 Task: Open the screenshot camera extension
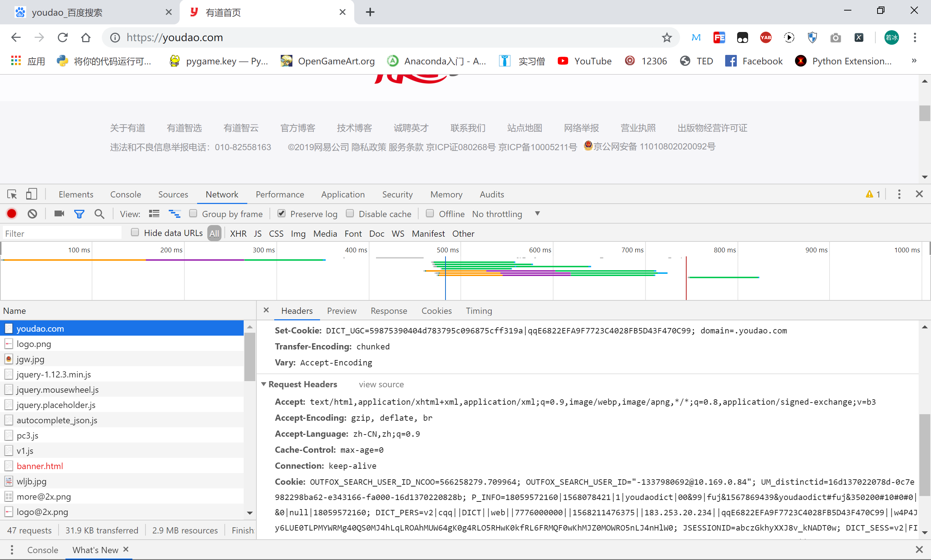click(835, 37)
